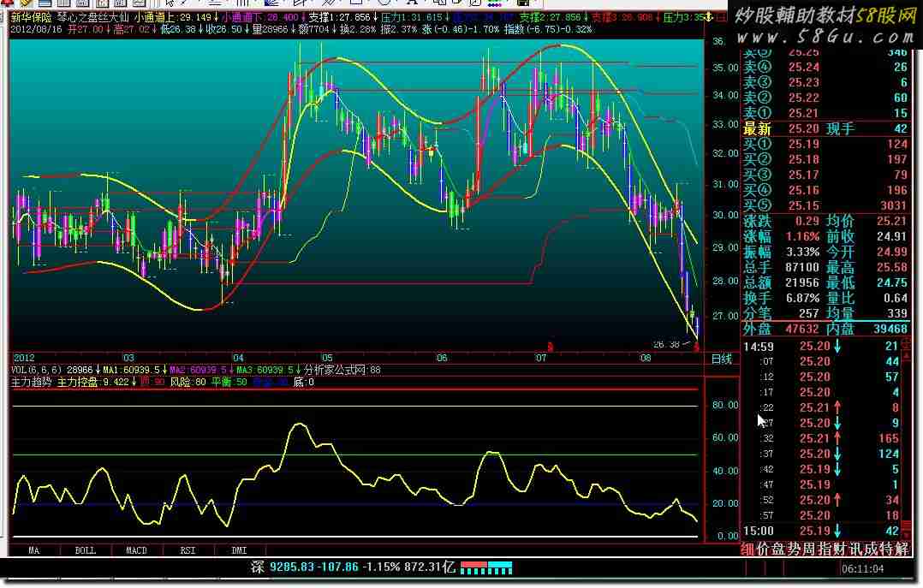Select the 买③ bid row at 25.17
Image resolution: width=923 pixels, height=588 pixels.
825,175
